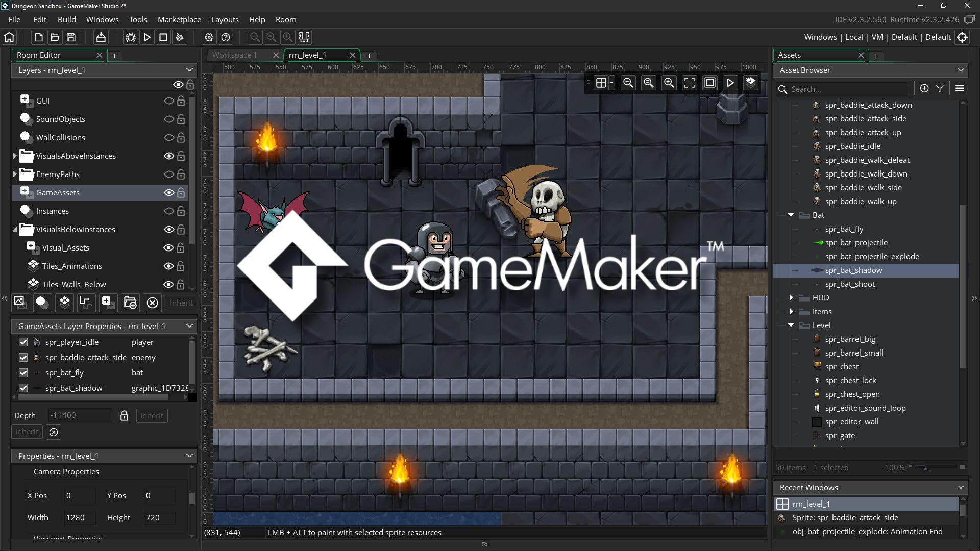Toggle the room grid icon
Image resolution: width=980 pixels, height=551 pixels.
601,83
